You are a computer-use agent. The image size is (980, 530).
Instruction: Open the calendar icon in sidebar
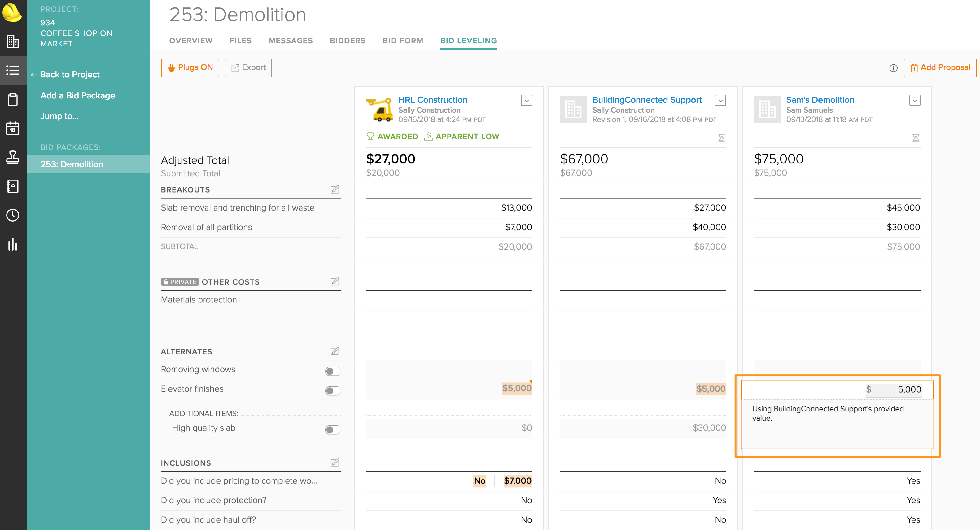tap(13, 128)
